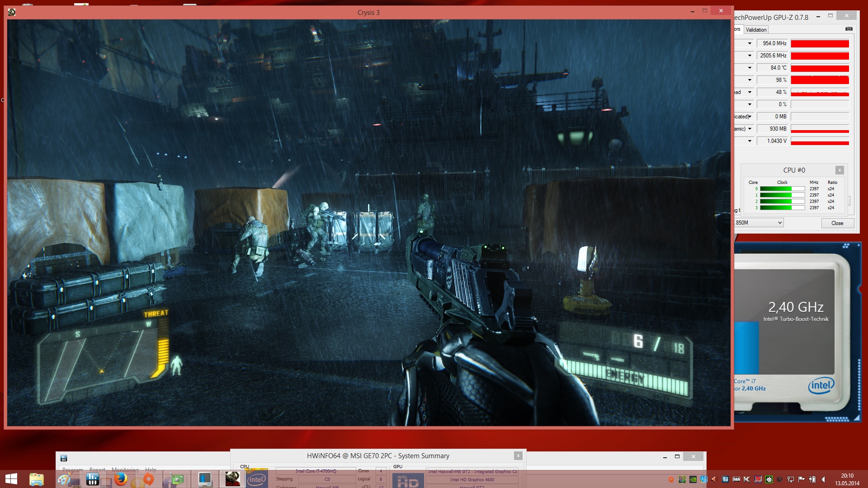Switch to Intel Turbo Boost monitor taskbar icon
Screen dimensions: 868x488
tap(205, 479)
